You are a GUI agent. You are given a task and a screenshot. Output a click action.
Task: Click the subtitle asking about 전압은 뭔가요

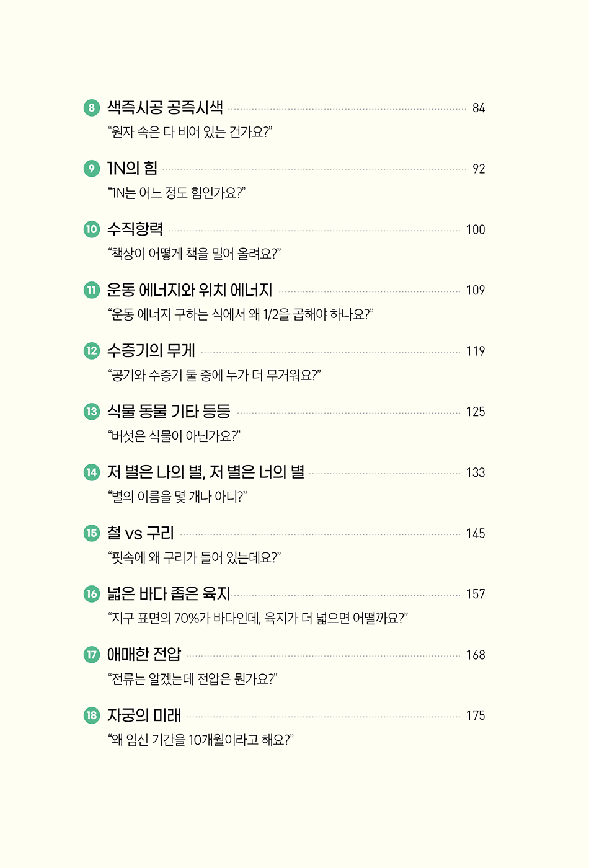click(193, 679)
